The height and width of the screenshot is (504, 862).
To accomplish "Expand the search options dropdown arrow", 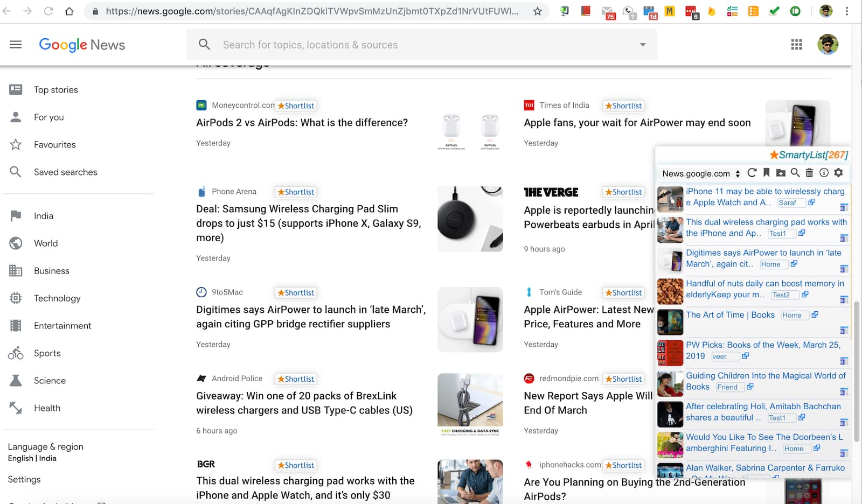I will (x=642, y=45).
